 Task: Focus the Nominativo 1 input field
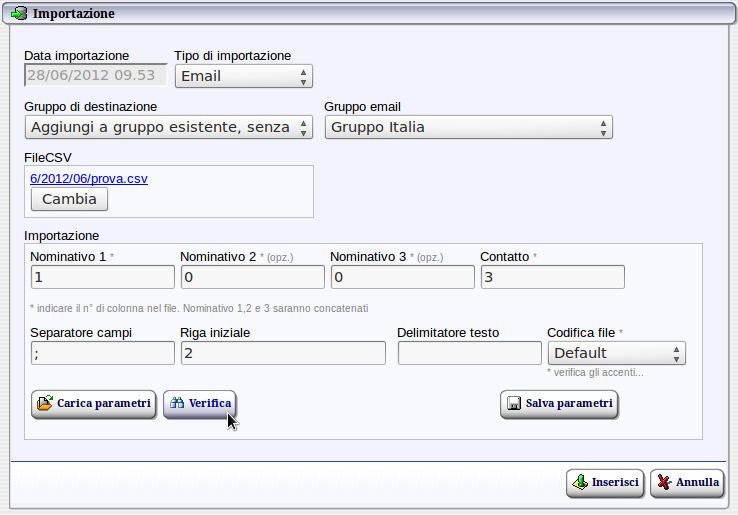coord(102,277)
